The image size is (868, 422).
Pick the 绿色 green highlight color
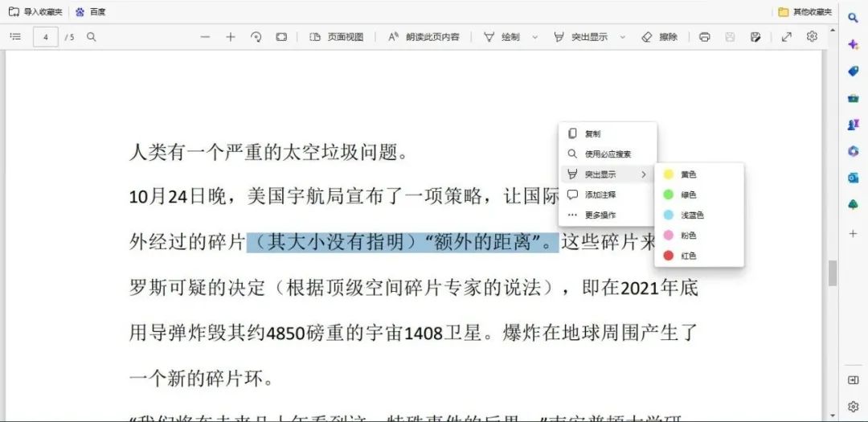(699, 195)
